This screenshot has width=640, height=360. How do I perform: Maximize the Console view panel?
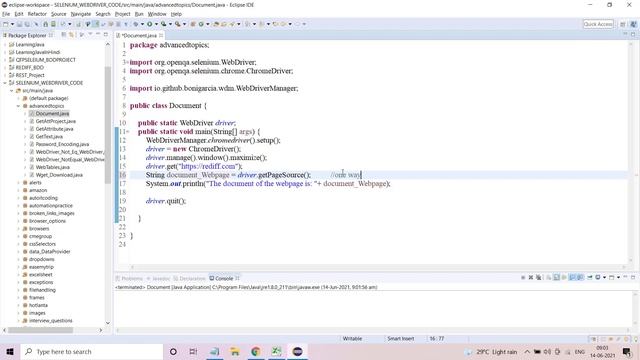[x=633, y=277]
